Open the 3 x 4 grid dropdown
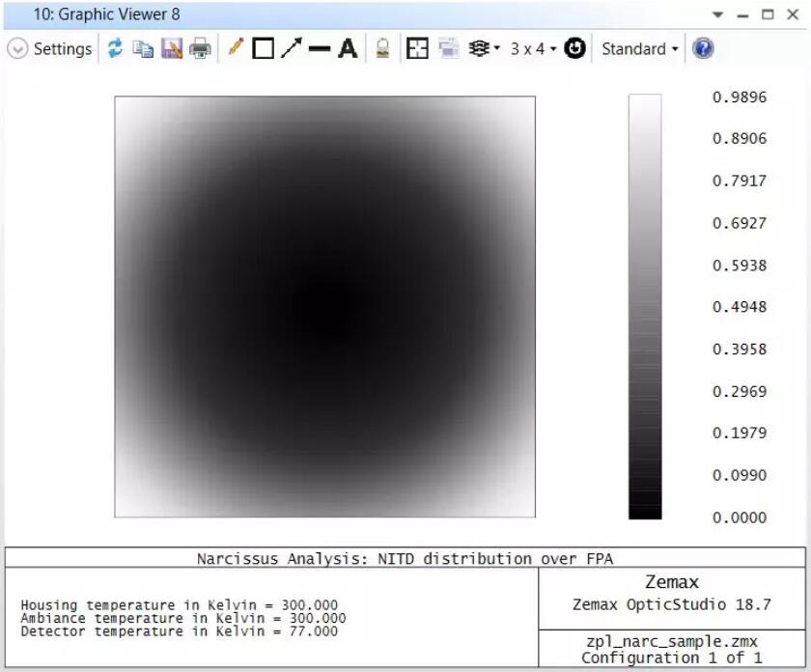Viewport: 811px width, 672px height. [533, 48]
